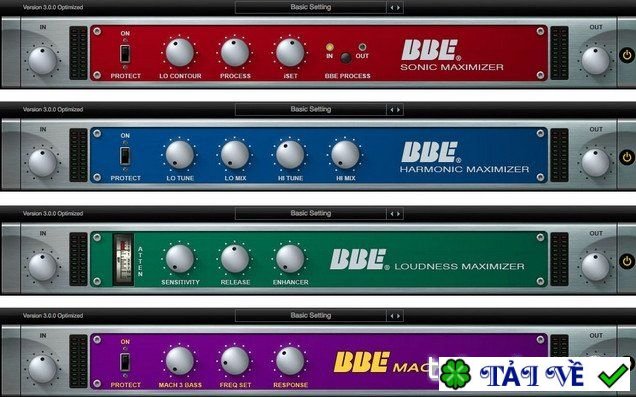Click the BBE Harmonic Maximizer logo
Image resolution: width=636 pixels, height=397 pixels.
430,152
